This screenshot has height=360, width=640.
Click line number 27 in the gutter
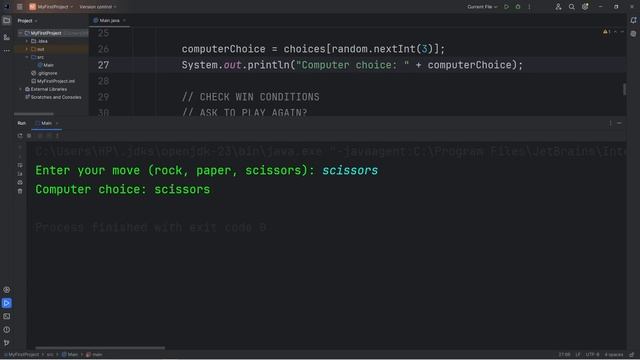[103, 65]
